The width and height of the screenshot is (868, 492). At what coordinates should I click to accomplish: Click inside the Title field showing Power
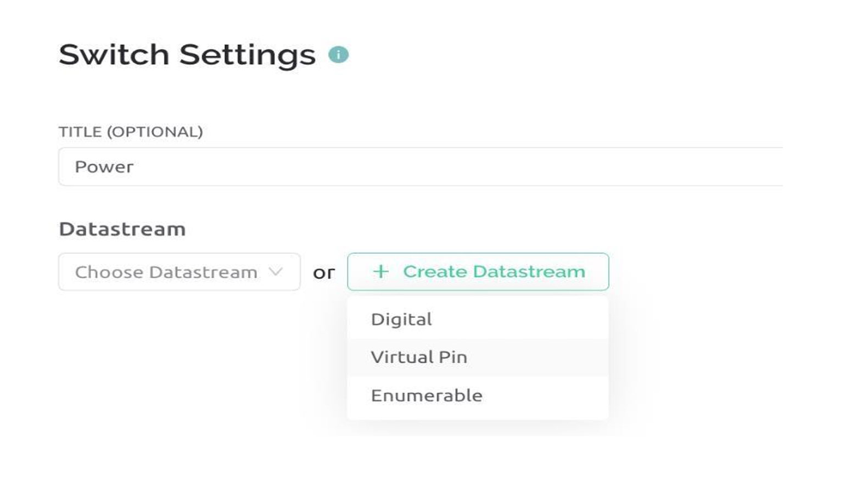point(220,166)
